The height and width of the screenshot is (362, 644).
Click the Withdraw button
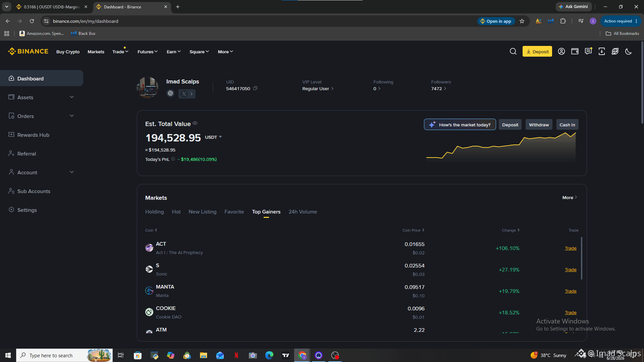539,124
